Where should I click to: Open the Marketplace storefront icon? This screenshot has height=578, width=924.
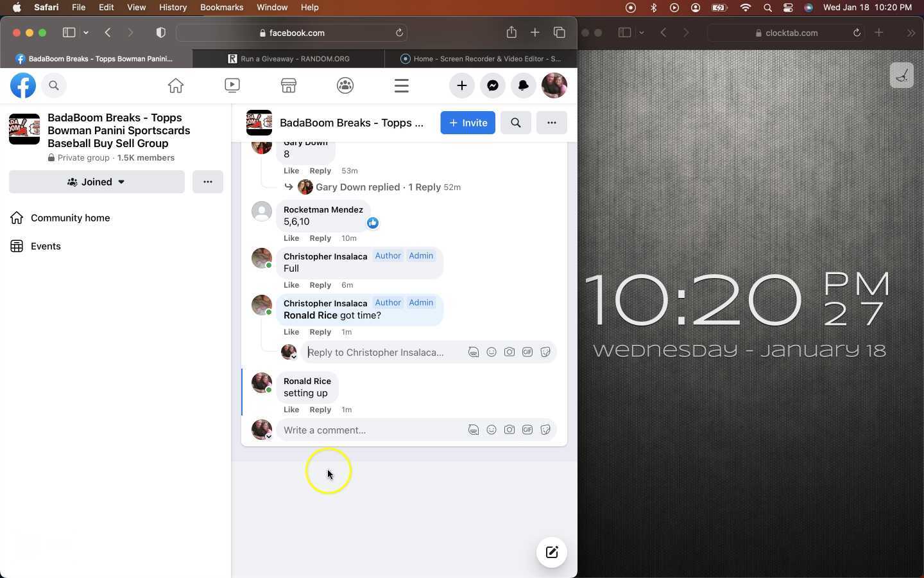coord(289,85)
